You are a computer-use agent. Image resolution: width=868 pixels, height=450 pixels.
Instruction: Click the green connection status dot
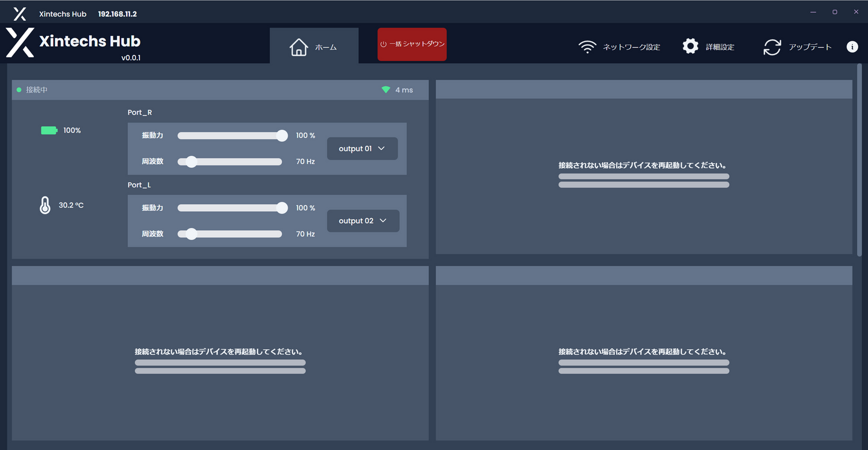(x=19, y=90)
